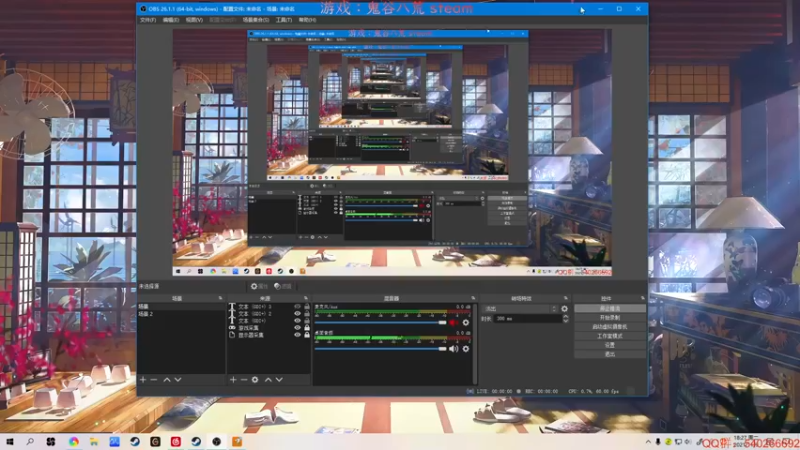Select 场景 2 in Scenes list
The height and width of the screenshot is (450, 800).
(181, 314)
